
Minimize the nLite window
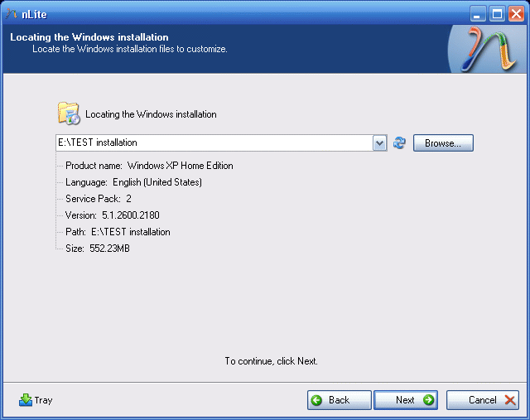tap(478, 14)
